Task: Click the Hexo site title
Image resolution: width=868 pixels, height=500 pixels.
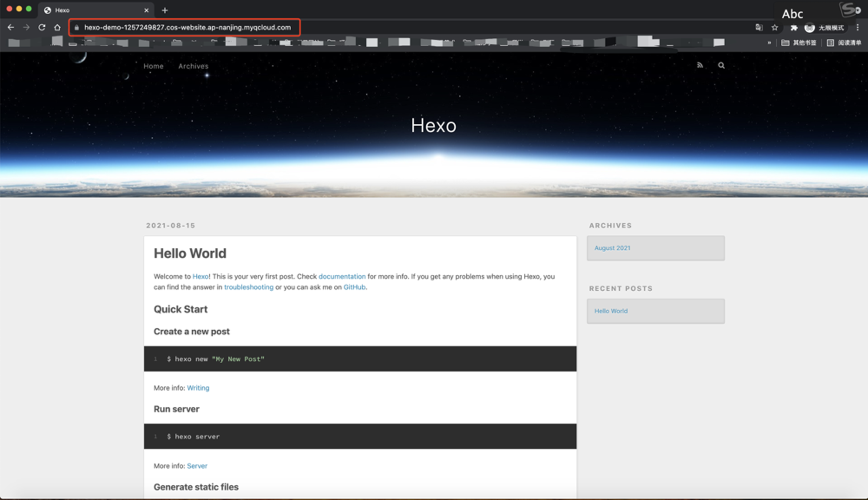Action: tap(434, 125)
